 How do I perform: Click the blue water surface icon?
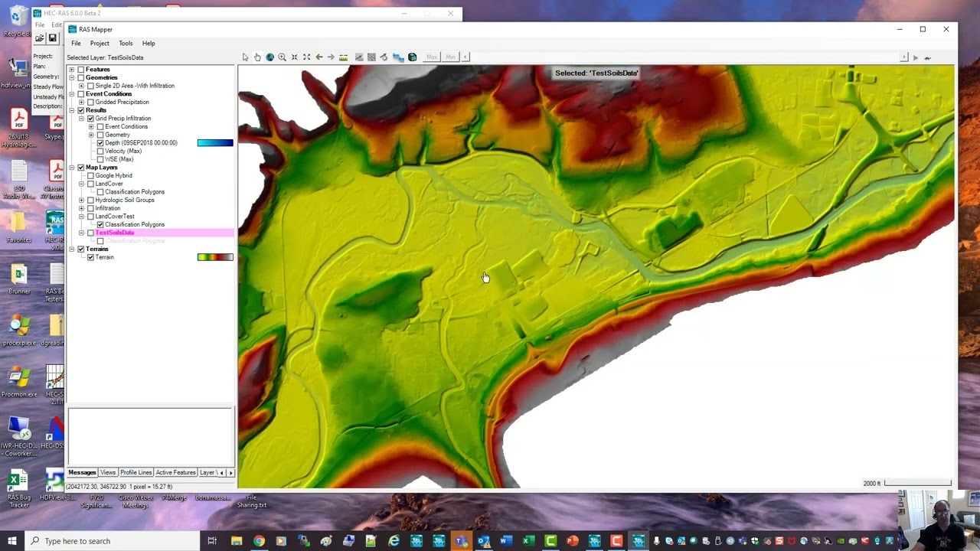pyautogui.click(x=398, y=57)
